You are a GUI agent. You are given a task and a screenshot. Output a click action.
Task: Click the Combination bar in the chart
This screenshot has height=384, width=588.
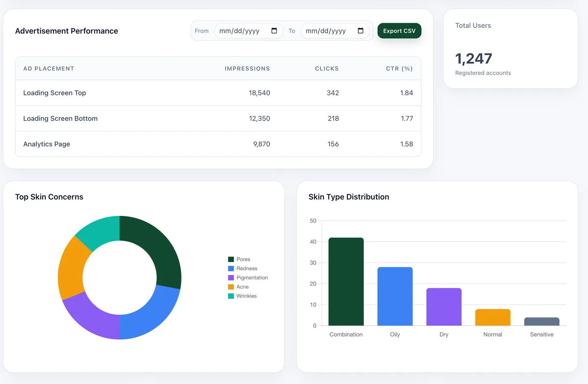346,281
